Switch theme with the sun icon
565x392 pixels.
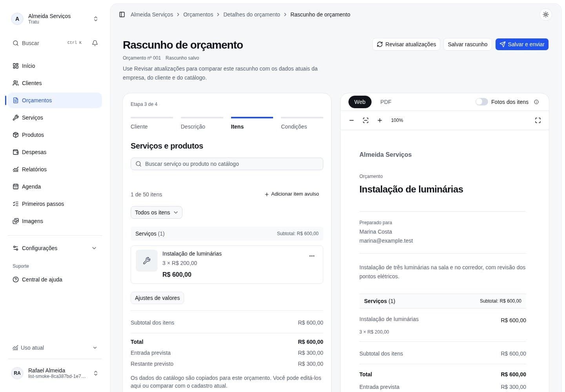point(546,15)
